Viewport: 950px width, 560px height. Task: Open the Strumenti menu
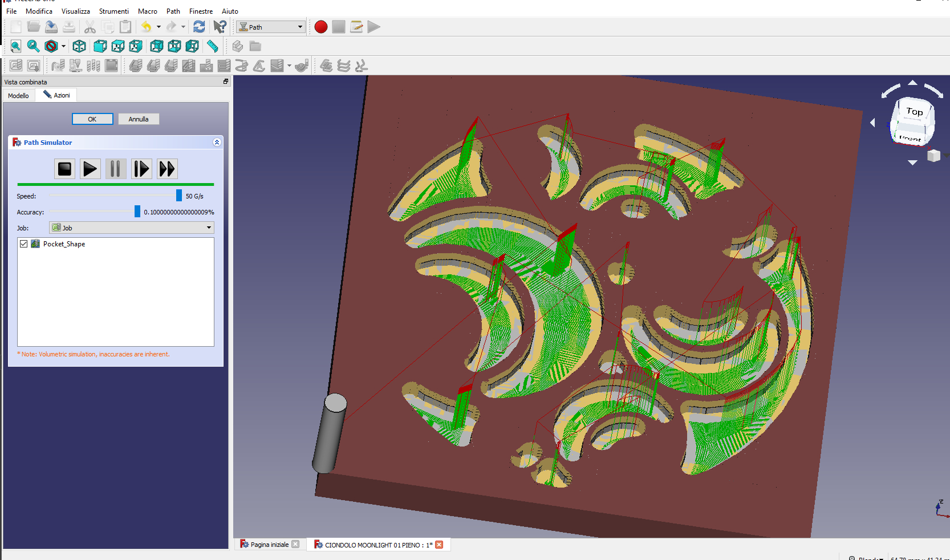coord(114,11)
